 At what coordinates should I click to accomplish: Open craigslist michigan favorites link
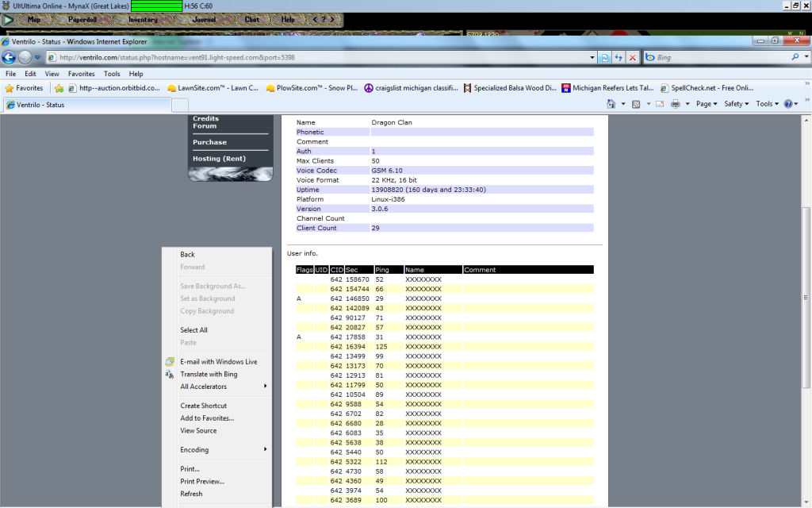(412, 88)
